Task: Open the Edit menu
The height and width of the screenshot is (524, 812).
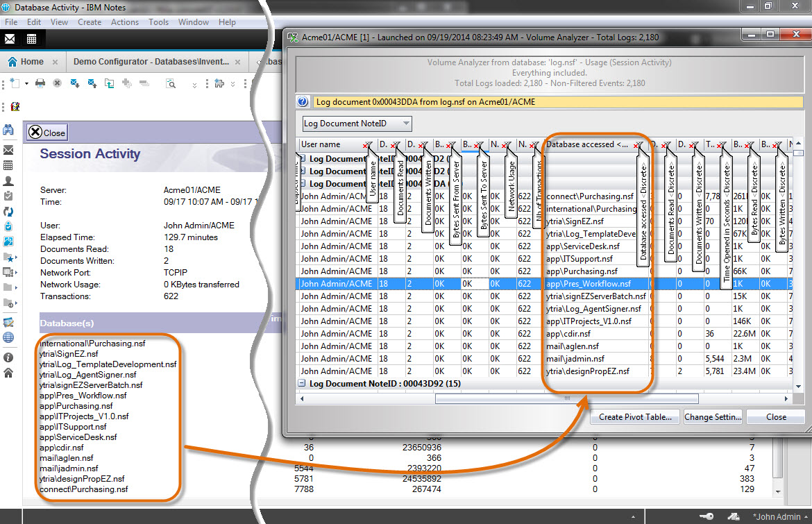Action: pyautogui.click(x=34, y=22)
